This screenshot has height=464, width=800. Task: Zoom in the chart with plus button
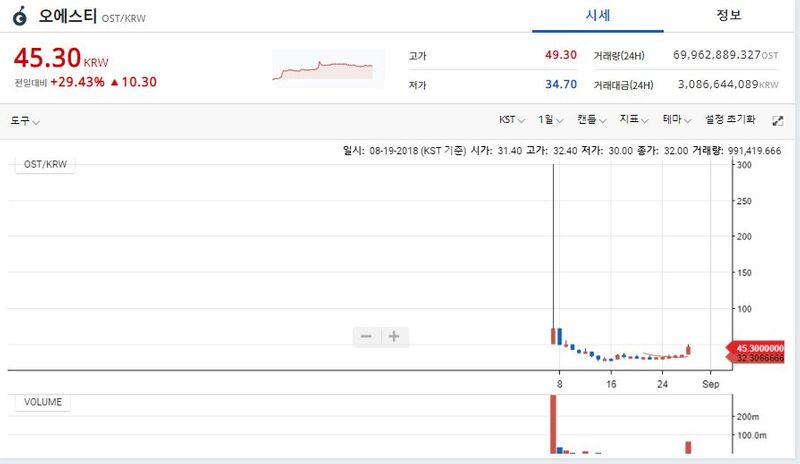394,336
